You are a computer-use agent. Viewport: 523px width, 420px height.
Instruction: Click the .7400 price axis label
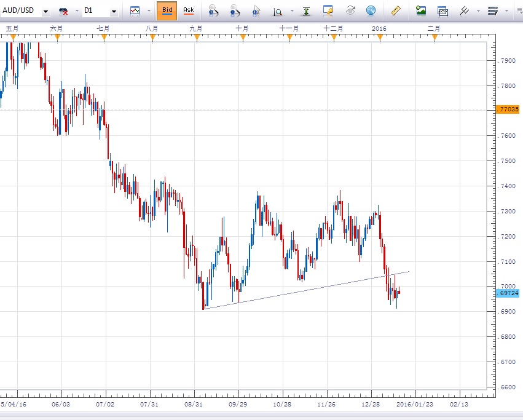click(506, 186)
